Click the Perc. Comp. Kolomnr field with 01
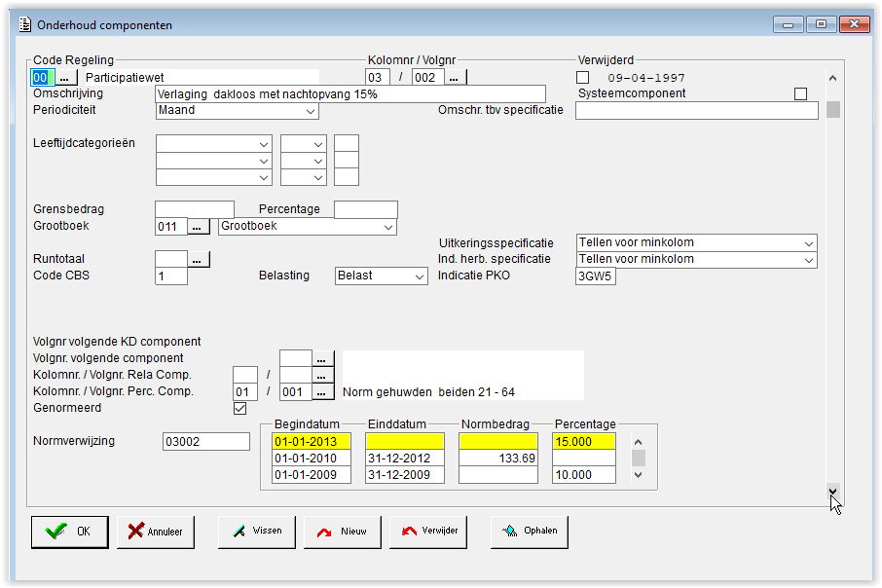This screenshot has height=588, width=882. pos(244,392)
